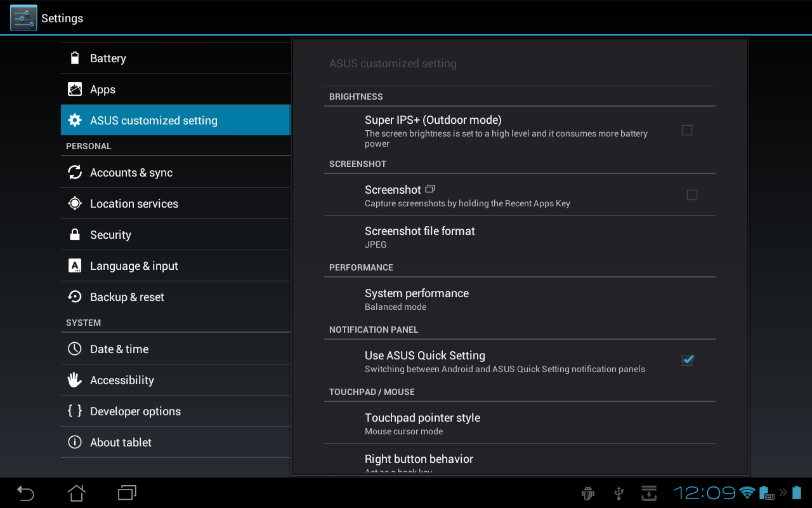Select Apps in settings list
812x508 pixels.
(x=176, y=90)
